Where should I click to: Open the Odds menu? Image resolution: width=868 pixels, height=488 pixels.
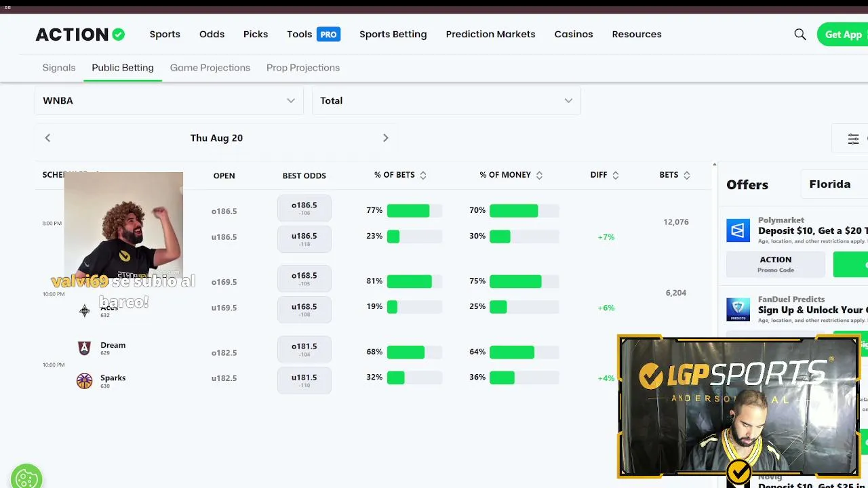212,34
